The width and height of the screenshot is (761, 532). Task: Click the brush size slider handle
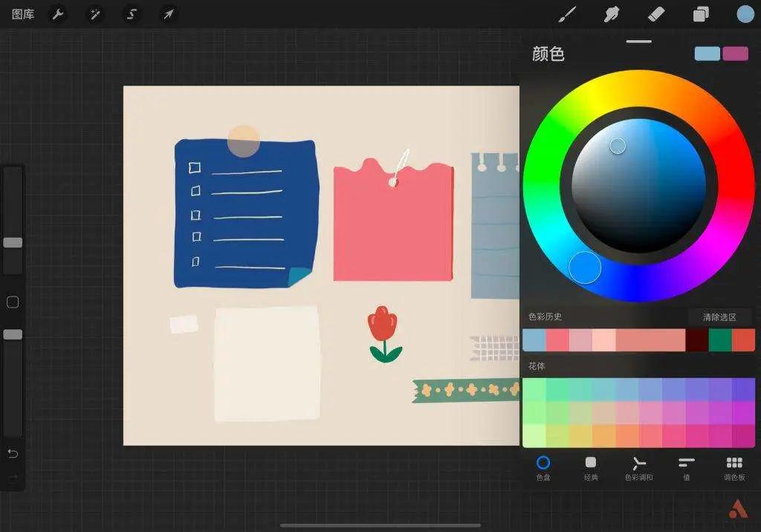pyautogui.click(x=13, y=243)
